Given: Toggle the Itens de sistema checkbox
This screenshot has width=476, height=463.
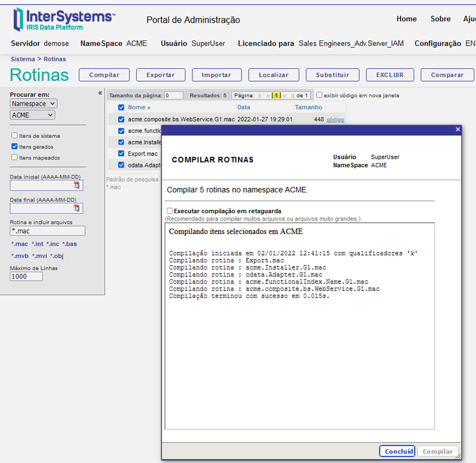Looking at the screenshot, I should pyautogui.click(x=15, y=136).
